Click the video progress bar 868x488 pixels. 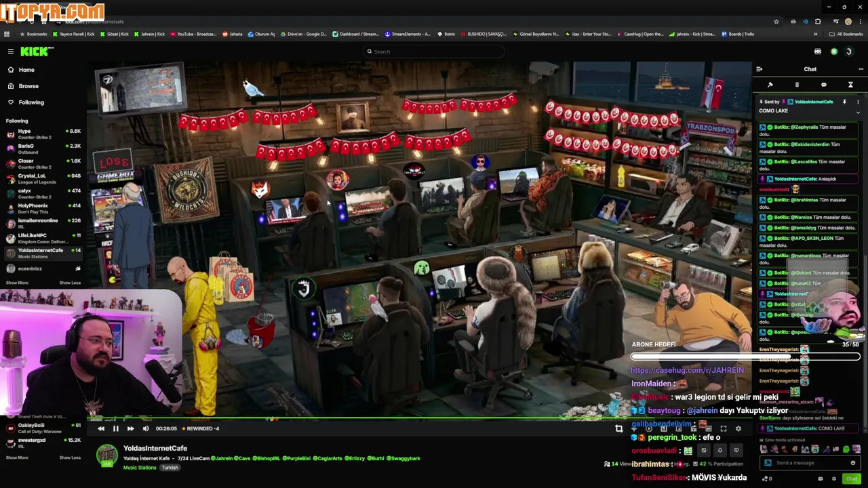419,419
